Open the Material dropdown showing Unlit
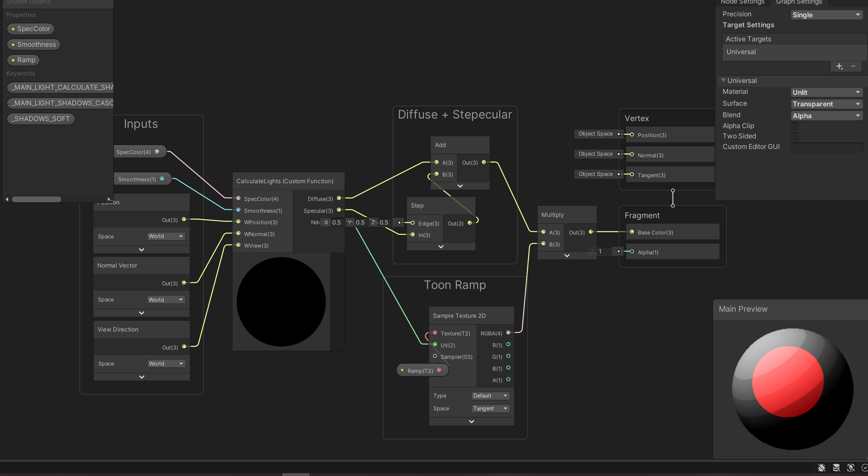The image size is (868, 476). (x=827, y=93)
